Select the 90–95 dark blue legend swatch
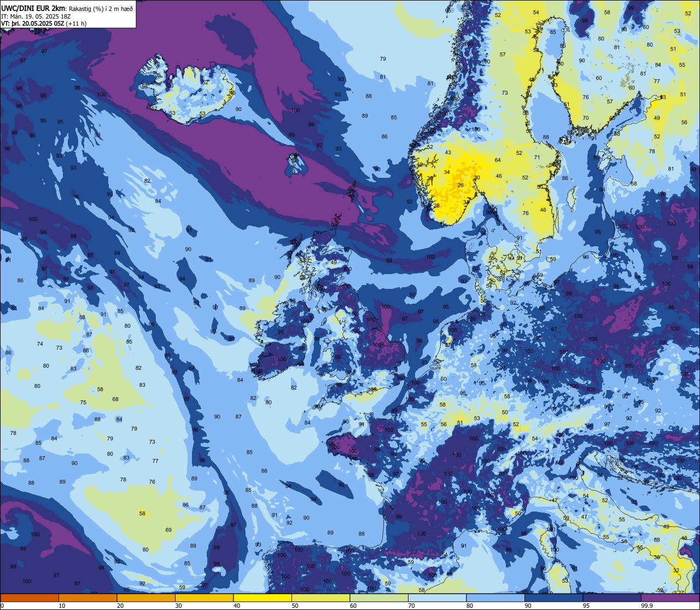The image size is (700, 610). pyautogui.click(x=553, y=597)
